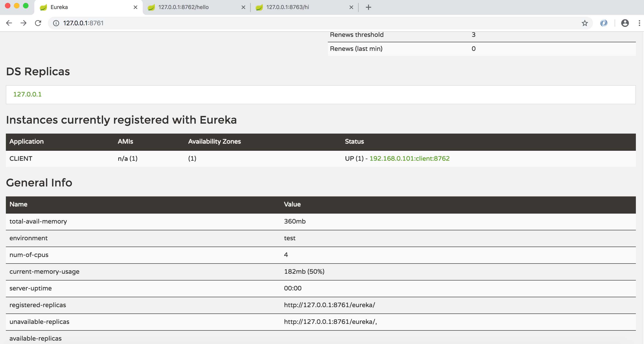Click the Renews (last min) label
The image size is (644, 344).
(x=356, y=49)
